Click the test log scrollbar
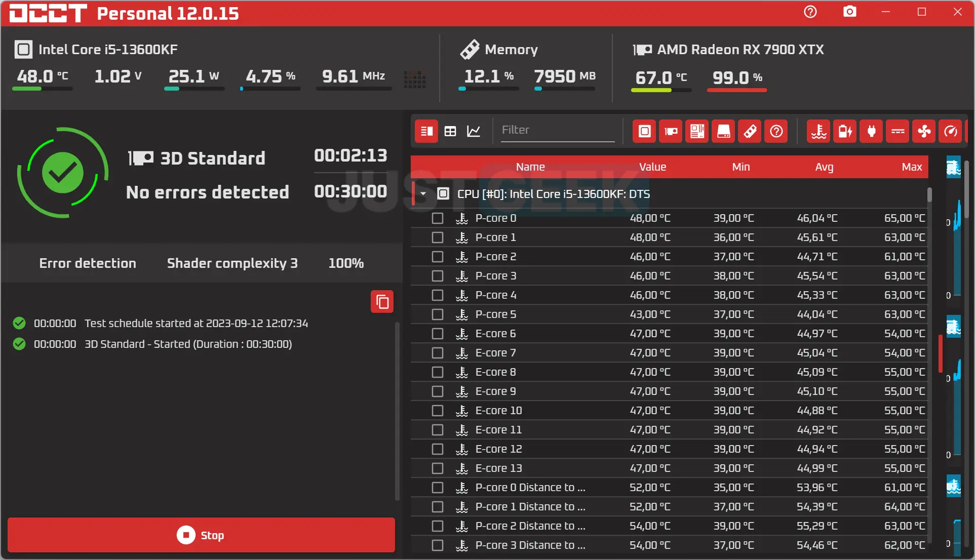Viewport: 975px width, 560px height. coord(397,410)
